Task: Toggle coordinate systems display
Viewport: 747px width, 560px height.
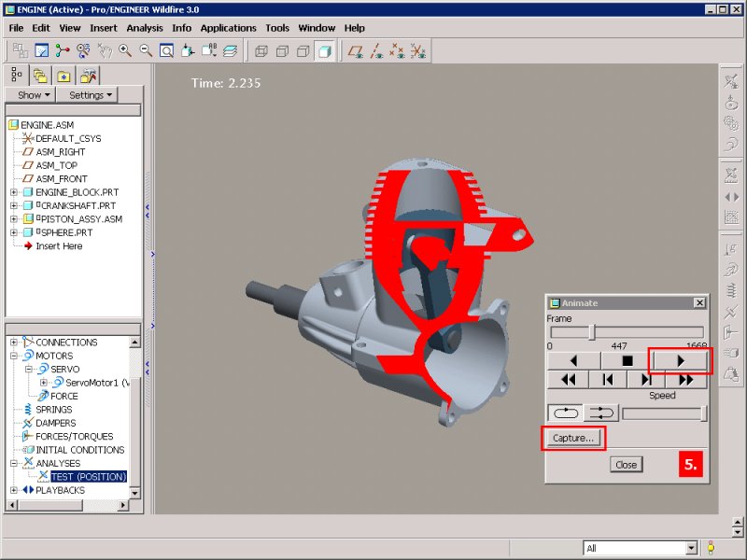Action: [418, 50]
